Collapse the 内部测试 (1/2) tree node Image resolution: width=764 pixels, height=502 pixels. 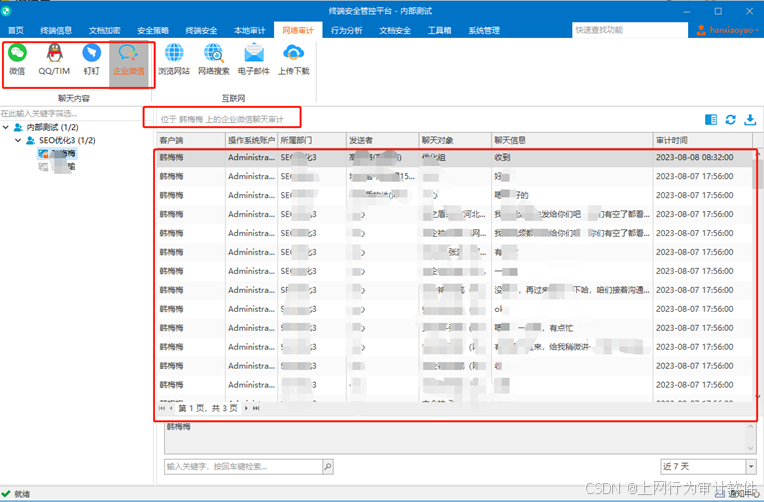point(6,127)
